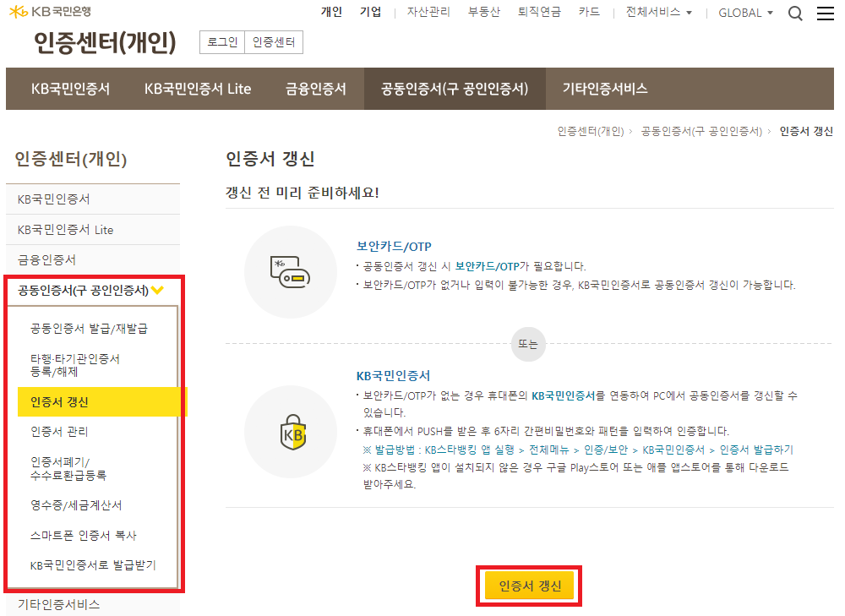Image resolution: width=845 pixels, height=616 pixels.
Task: Click the yellow 인증서 갱신 button
Action: point(530,586)
